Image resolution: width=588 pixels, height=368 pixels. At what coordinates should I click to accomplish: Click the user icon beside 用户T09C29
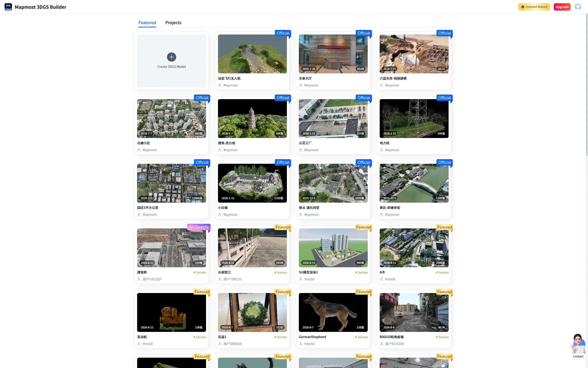point(220,279)
